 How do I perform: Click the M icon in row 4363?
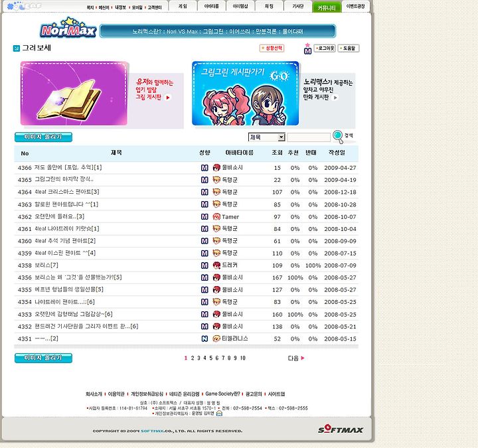coord(204,204)
